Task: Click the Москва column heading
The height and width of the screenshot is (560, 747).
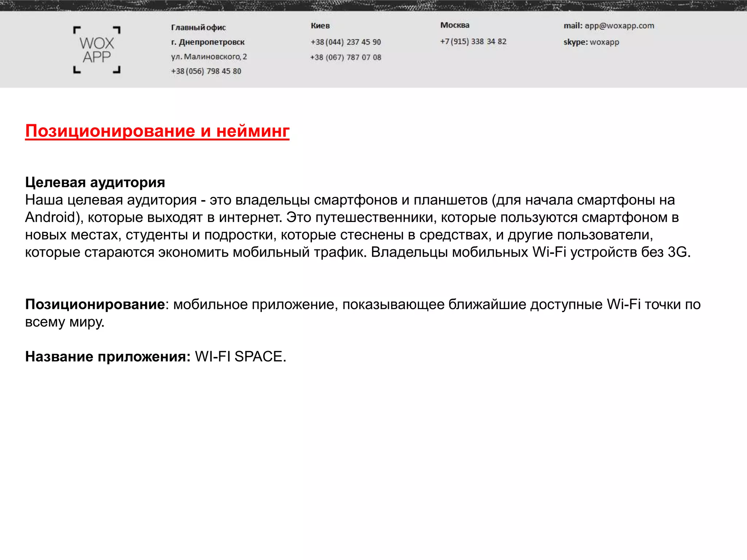Action: point(454,26)
